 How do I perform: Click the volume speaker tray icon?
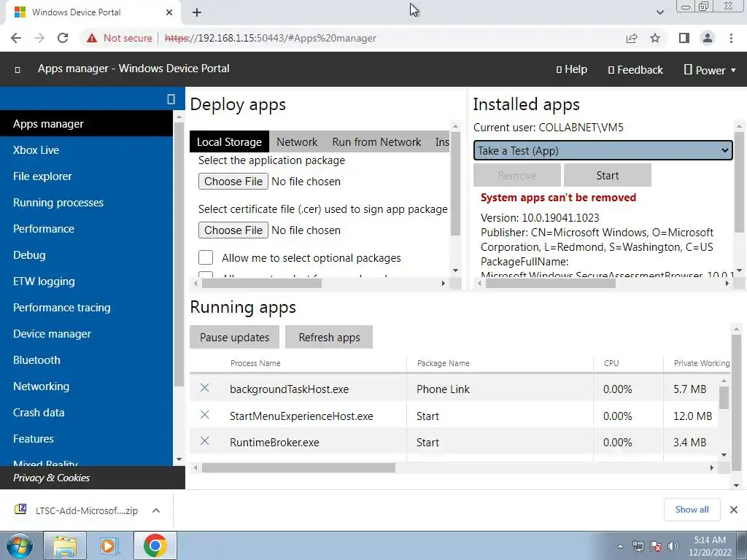pyautogui.click(x=673, y=546)
